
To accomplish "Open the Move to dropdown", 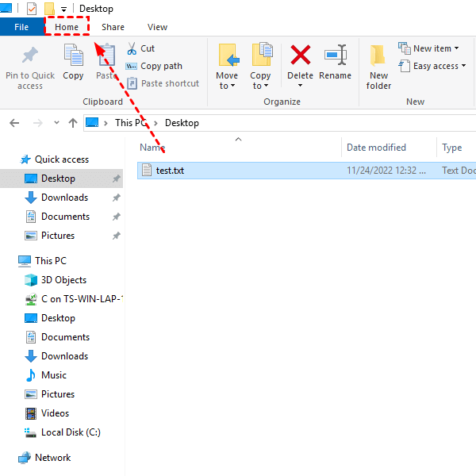I will [227, 81].
